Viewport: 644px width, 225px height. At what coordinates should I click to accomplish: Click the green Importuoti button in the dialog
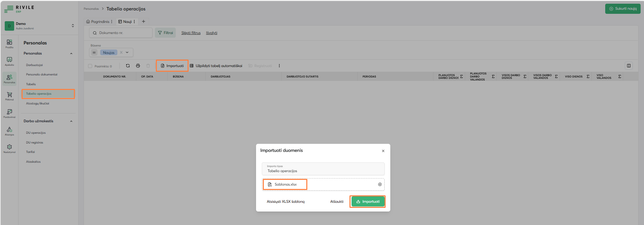tap(367, 201)
